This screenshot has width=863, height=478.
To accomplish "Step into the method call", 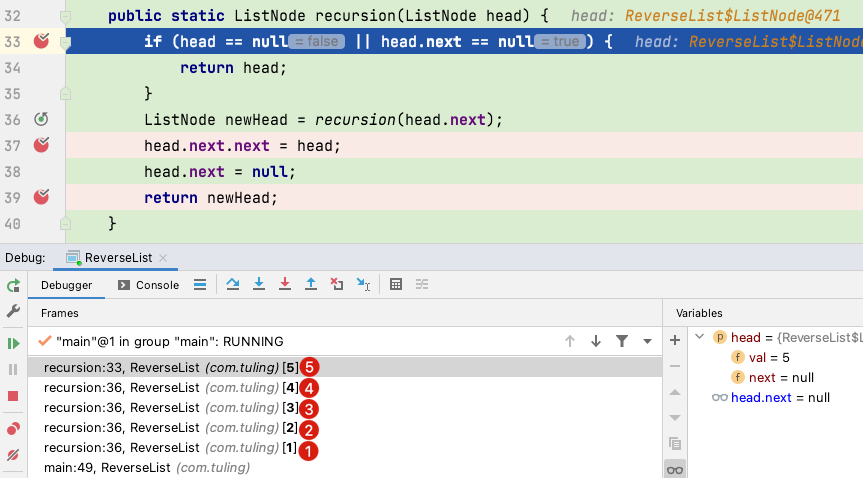I will click(x=259, y=284).
